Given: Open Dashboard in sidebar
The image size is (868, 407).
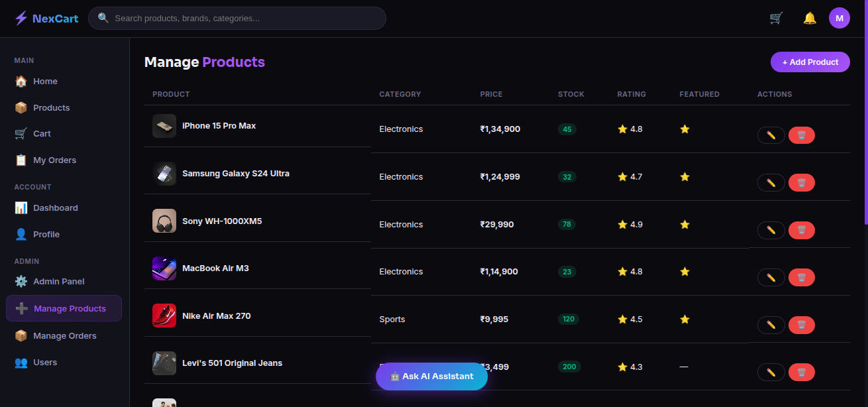Looking at the screenshot, I should click(x=64, y=208).
